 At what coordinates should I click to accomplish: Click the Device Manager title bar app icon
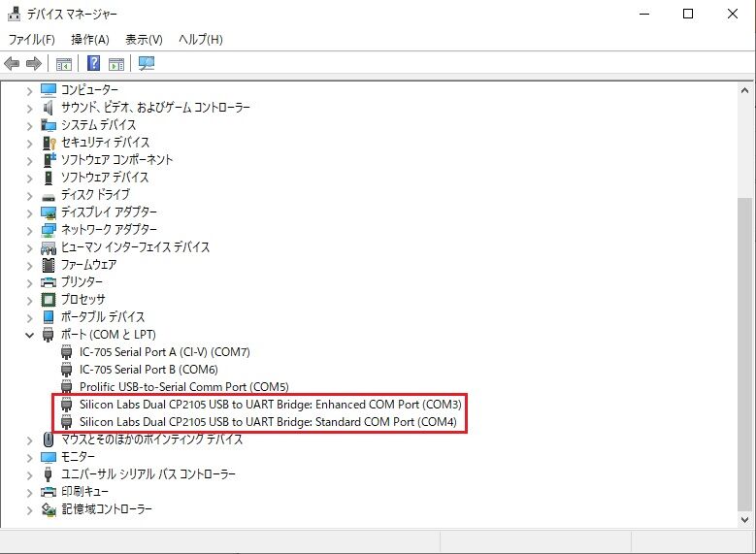14,14
